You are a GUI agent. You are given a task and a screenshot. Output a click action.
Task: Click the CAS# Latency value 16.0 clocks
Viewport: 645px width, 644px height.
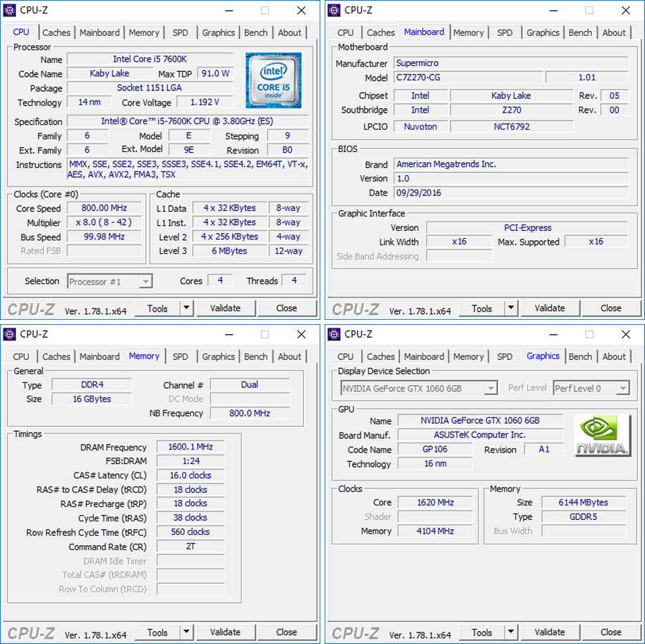tap(191, 475)
